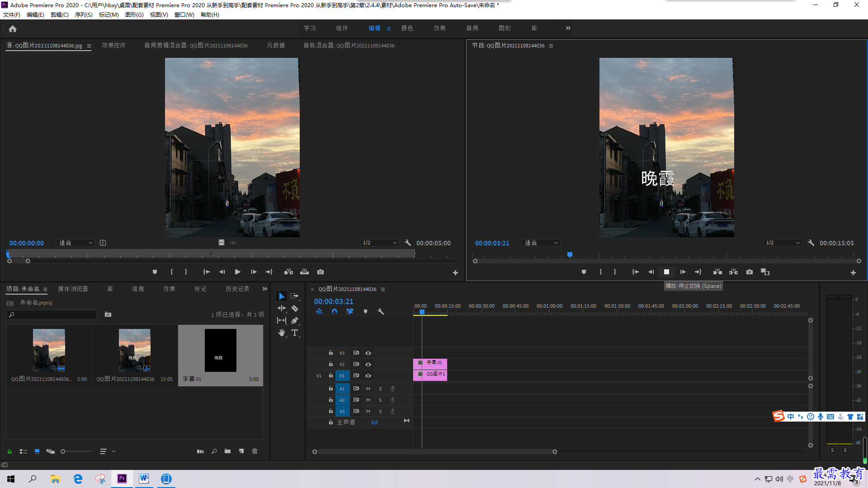Viewport: 868px width, 488px height.
Task: Select the Track Select Forward tool
Action: [x=294, y=296]
